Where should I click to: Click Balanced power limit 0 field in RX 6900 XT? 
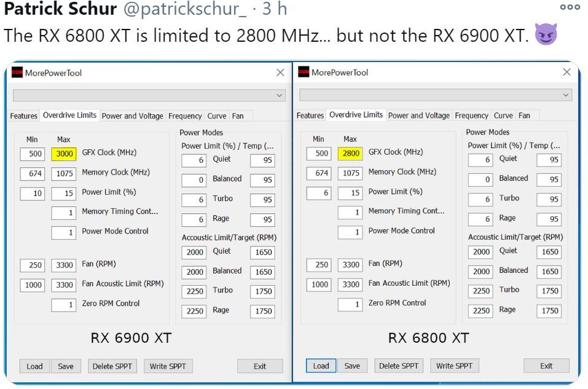click(x=194, y=180)
